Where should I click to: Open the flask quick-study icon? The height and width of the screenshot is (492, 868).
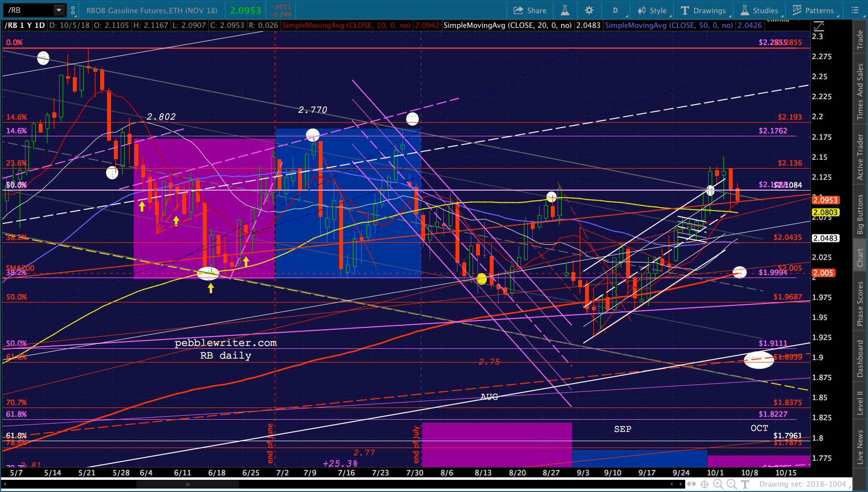(565, 10)
